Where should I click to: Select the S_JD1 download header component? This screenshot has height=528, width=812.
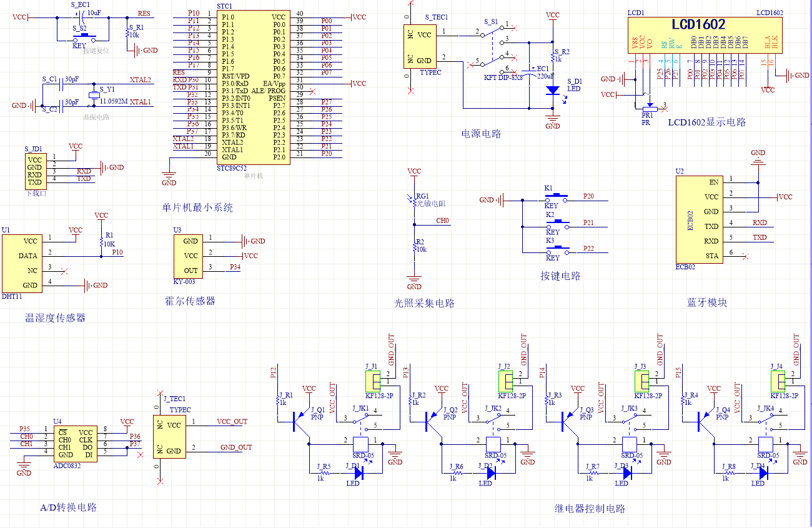[x=34, y=169]
